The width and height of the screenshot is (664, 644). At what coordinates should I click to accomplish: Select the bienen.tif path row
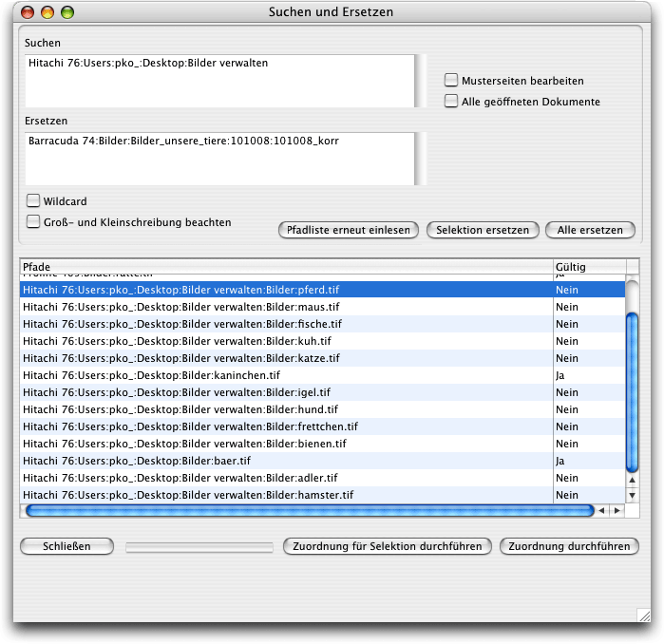point(322,444)
